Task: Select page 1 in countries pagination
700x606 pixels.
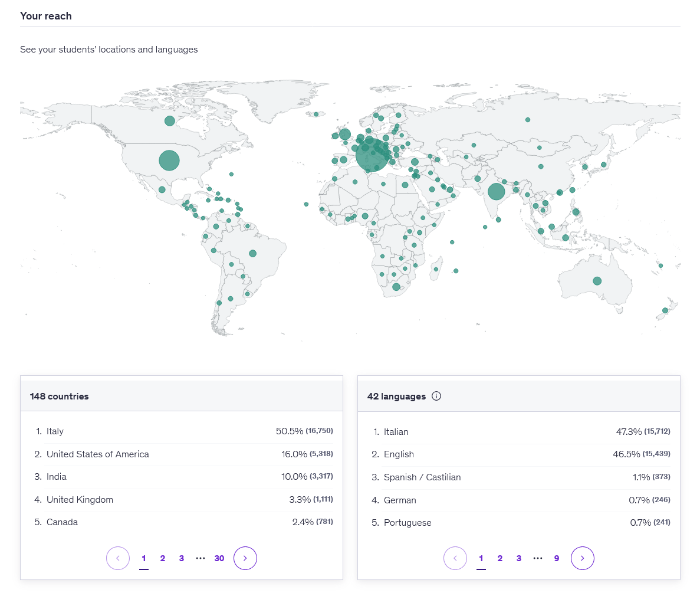Action: (144, 558)
